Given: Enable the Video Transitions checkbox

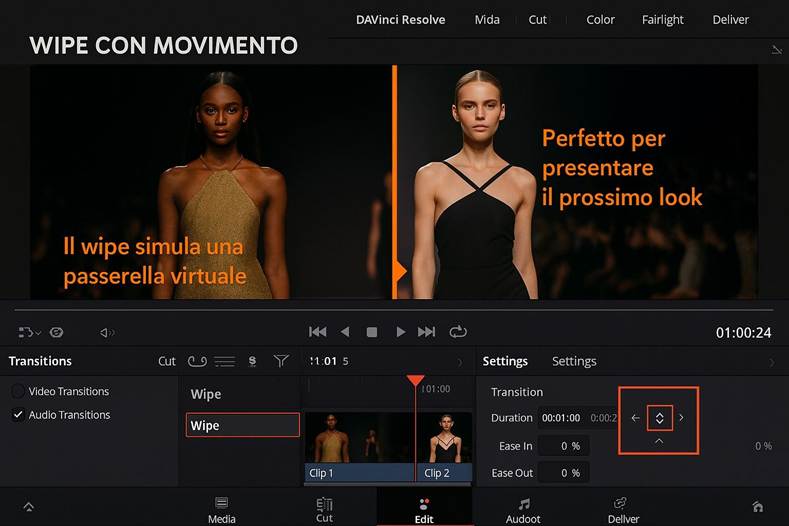Looking at the screenshot, I should click(x=18, y=391).
